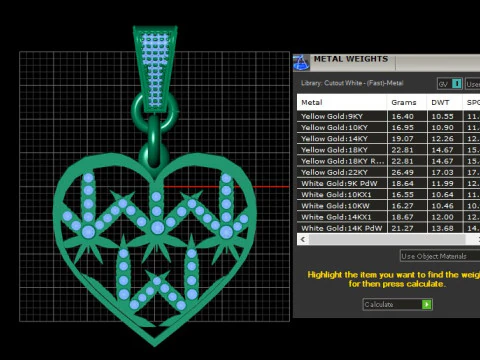480x360 pixels.
Task: Click the 19.07 grams value
Action: [403, 139]
